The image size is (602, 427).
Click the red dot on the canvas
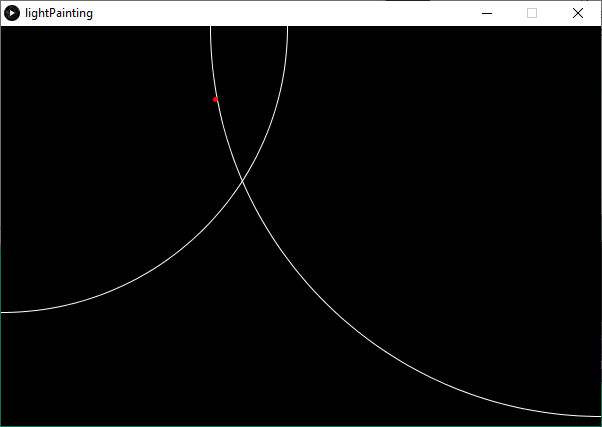tap(215, 99)
